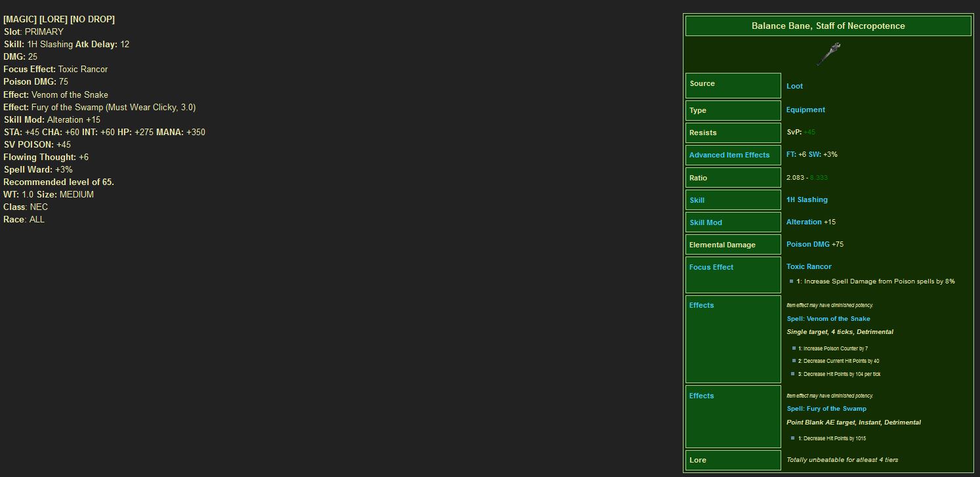The image size is (980, 477).
Task: Click the lore text Totally unbeatable for atleast 4 tiers
Action: pyautogui.click(x=842, y=459)
